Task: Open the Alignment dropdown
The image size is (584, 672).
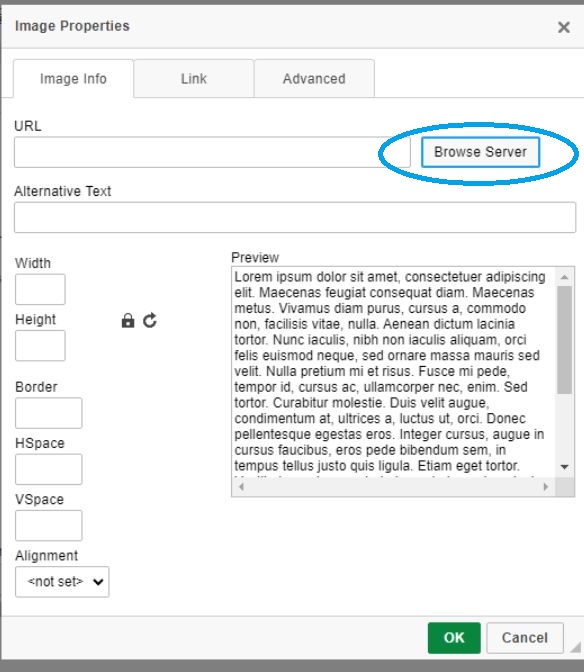Action: pyautogui.click(x=62, y=582)
